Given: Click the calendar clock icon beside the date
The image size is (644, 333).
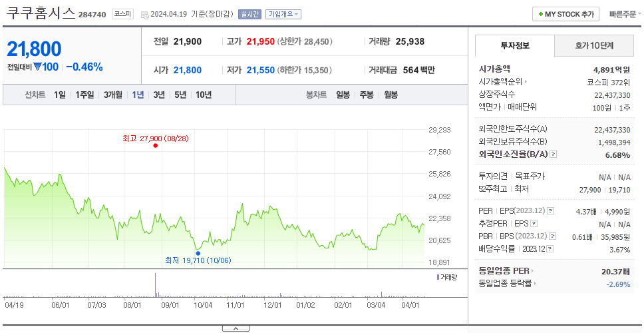Looking at the screenshot, I should coord(144,15).
